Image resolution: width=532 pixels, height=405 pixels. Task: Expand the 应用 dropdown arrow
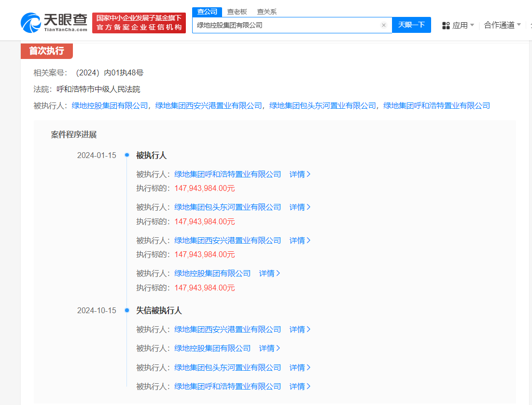tap(472, 25)
